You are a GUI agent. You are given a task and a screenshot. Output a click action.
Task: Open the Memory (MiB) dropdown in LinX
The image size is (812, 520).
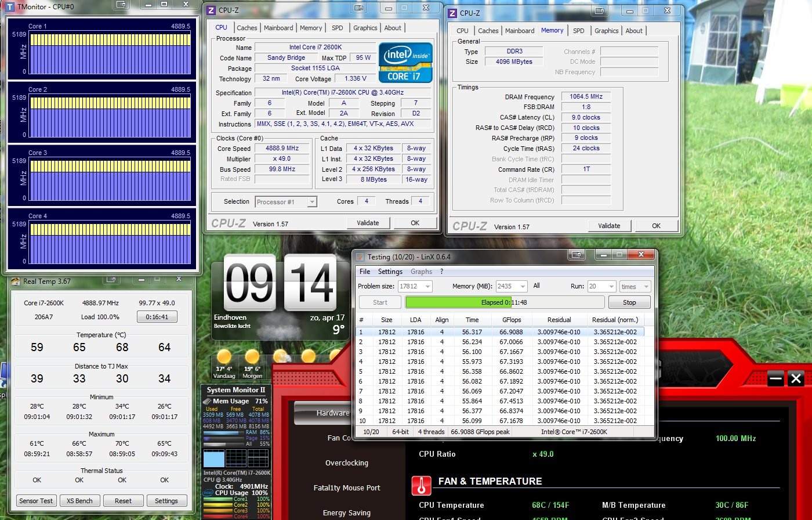pos(512,286)
